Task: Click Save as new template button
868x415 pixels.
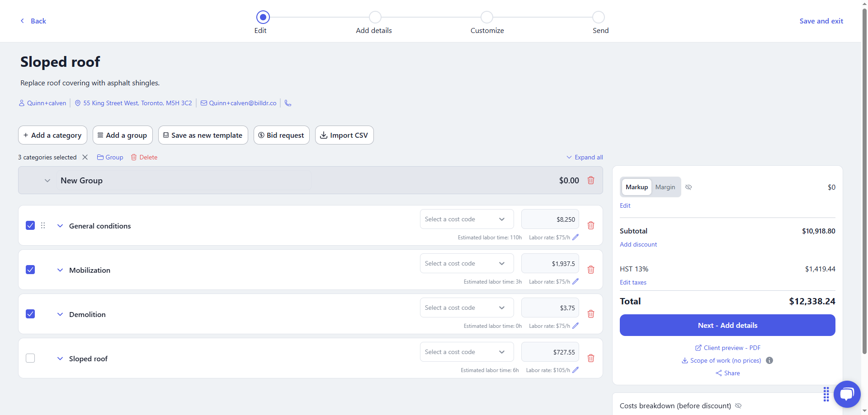Action: 203,135
